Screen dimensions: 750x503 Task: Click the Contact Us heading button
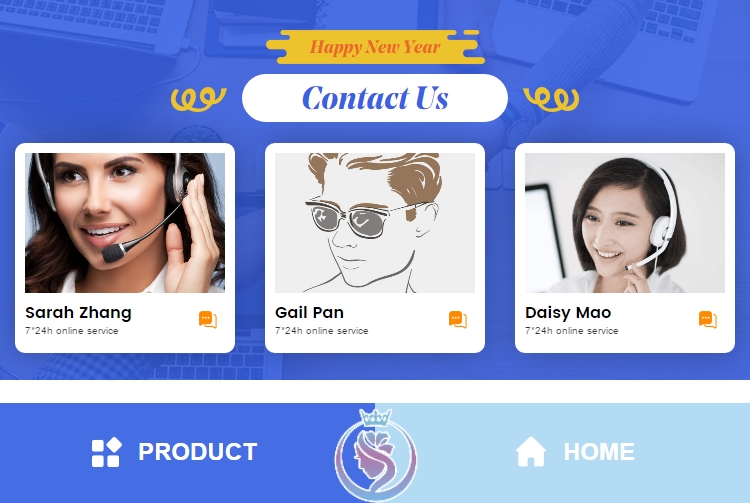coord(375,98)
